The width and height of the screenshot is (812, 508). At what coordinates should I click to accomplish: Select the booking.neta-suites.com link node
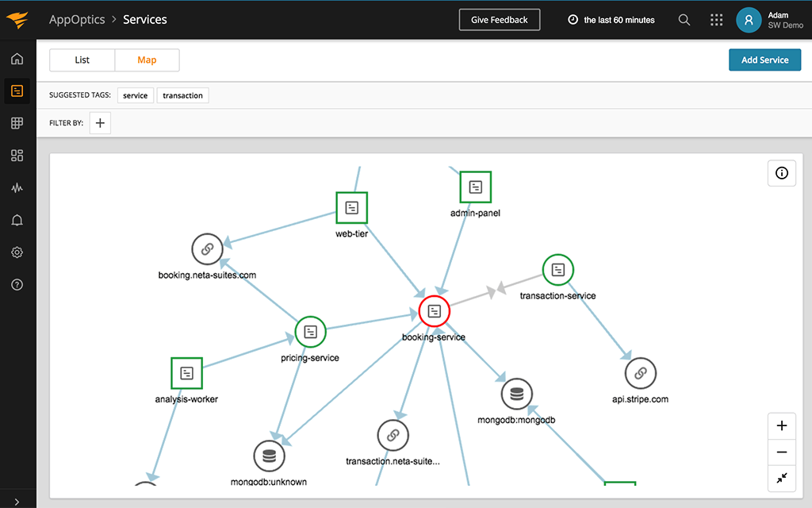(207, 249)
